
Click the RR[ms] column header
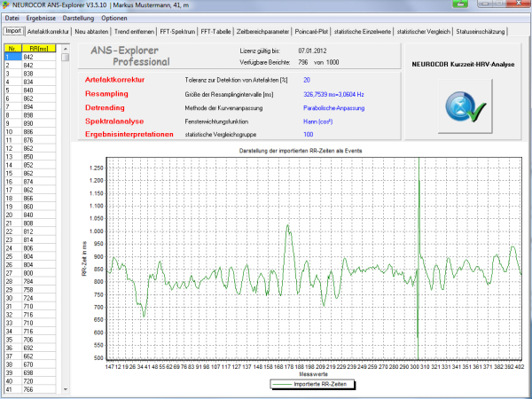pos(39,49)
